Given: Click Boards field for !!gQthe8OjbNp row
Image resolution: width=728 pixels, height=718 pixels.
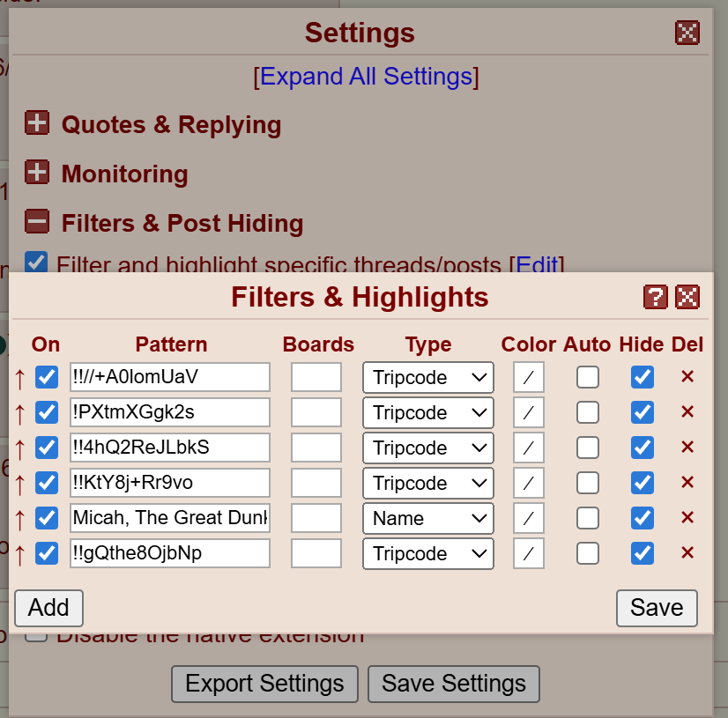Looking at the screenshot, I should (316, 553).
